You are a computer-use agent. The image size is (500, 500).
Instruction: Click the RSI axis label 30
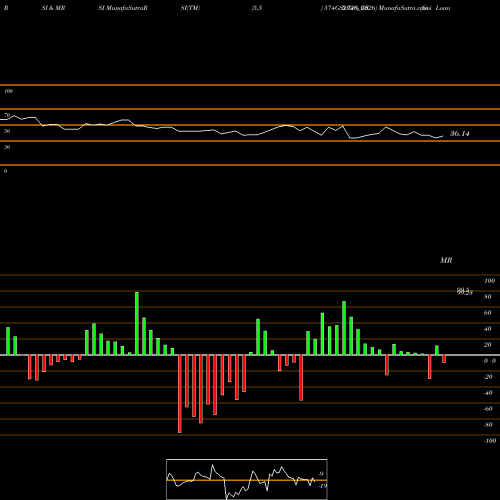click(7, 147)
